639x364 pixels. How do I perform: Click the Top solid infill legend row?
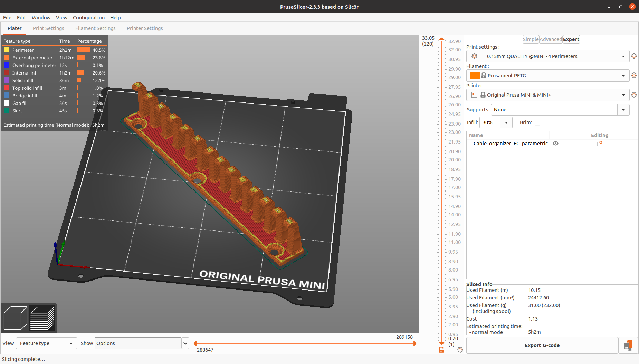point(55,88)
